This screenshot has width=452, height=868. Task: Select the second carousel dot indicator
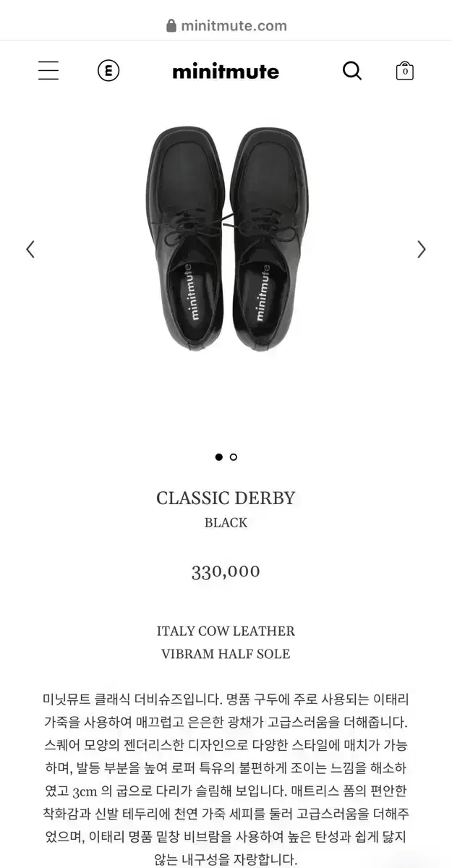tap(234, 457)
